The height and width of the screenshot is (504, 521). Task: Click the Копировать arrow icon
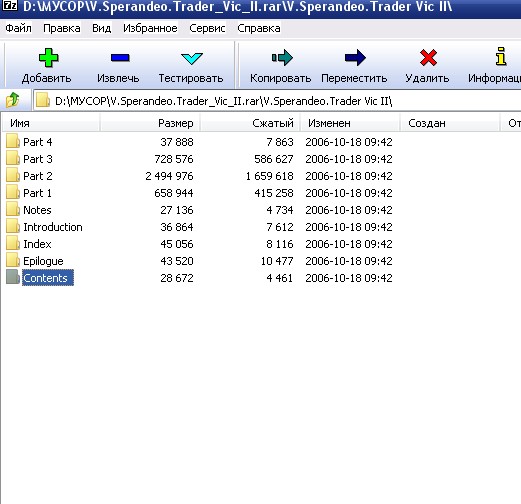[282, 58]
